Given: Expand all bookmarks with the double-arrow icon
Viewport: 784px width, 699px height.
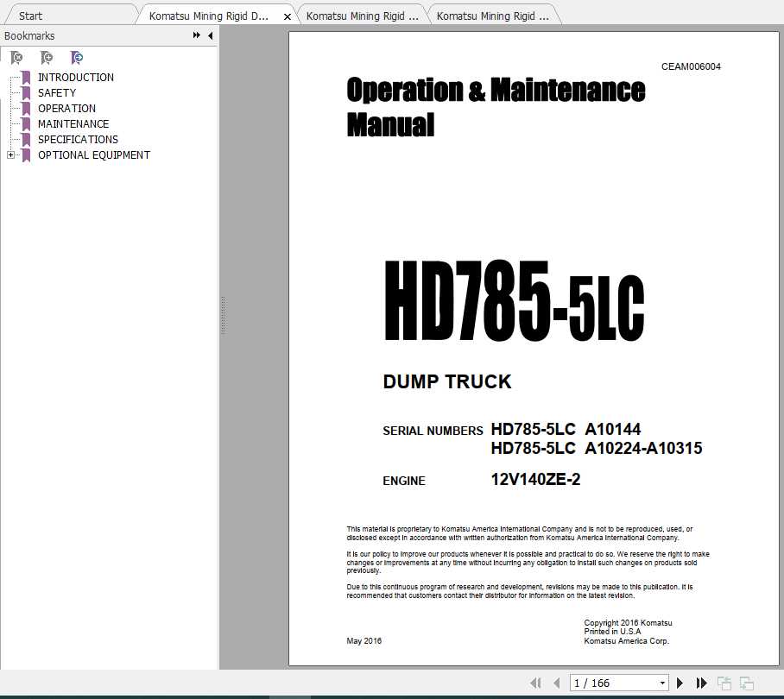Looking at the screenshot, I should click(197, 35).
